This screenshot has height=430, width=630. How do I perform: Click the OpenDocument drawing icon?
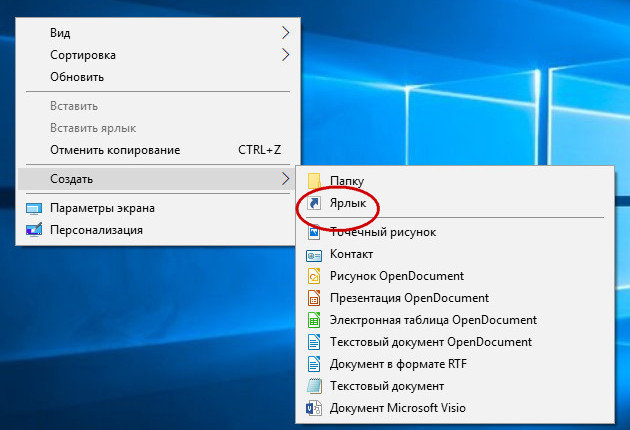click(x=314, y=276)
